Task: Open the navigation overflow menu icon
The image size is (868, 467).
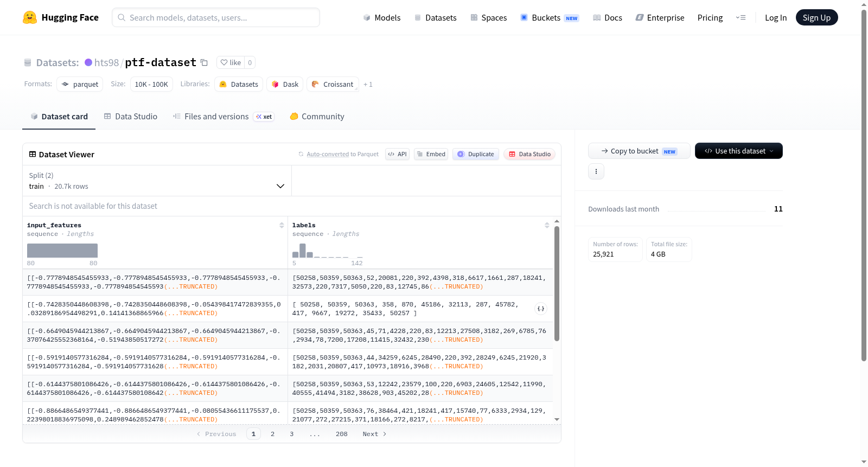Action: point(741,17)
